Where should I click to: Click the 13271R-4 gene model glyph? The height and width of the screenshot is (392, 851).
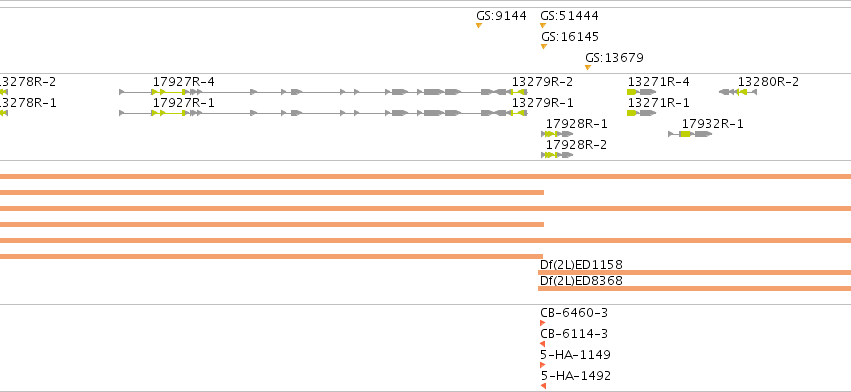(642, 92)
